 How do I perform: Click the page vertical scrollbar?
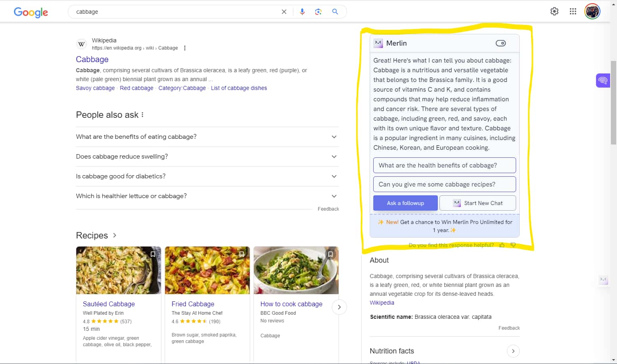[614, 103]
